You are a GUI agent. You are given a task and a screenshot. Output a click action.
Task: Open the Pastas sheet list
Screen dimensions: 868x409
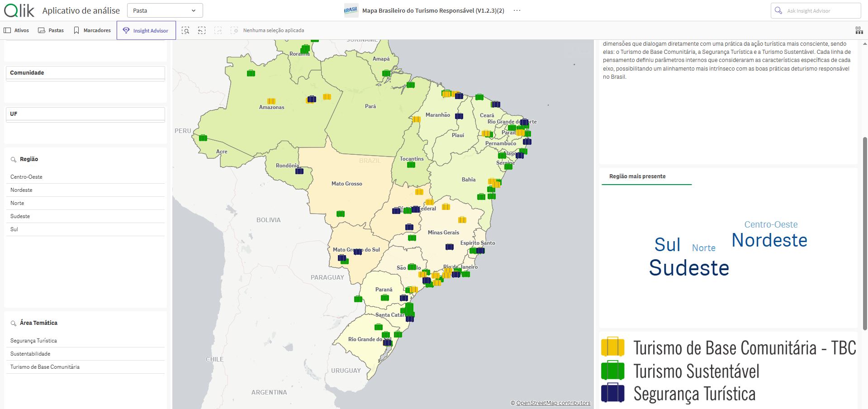coord(51,30)
